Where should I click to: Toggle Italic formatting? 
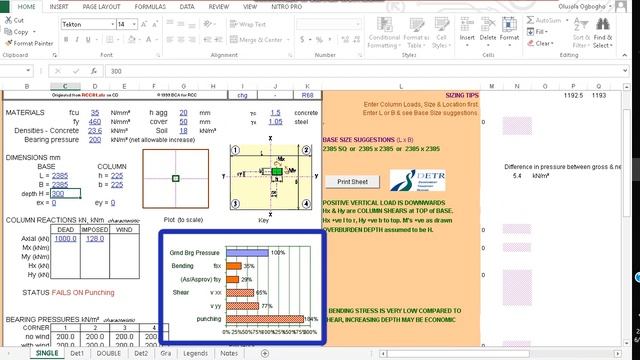pos(77,40)
